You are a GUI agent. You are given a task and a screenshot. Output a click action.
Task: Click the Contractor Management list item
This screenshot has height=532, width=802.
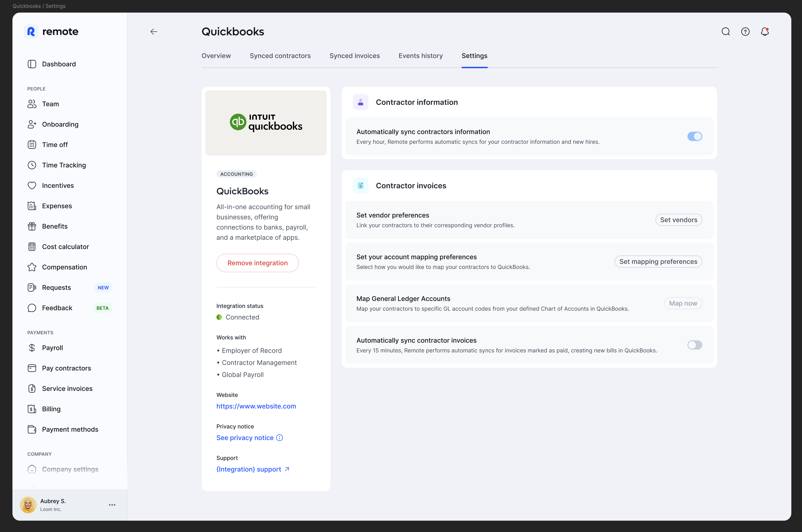click(x=259, y=363)
